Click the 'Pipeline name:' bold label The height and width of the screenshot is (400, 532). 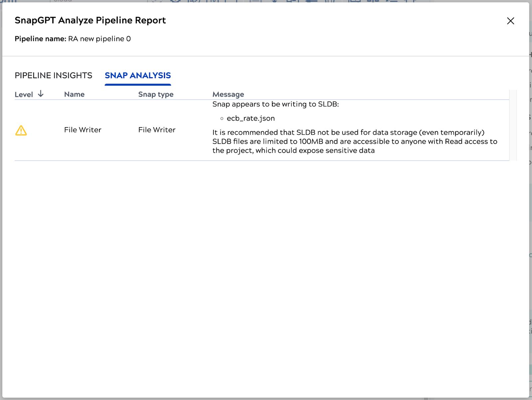pyautogui.click(x=40, y=39)
